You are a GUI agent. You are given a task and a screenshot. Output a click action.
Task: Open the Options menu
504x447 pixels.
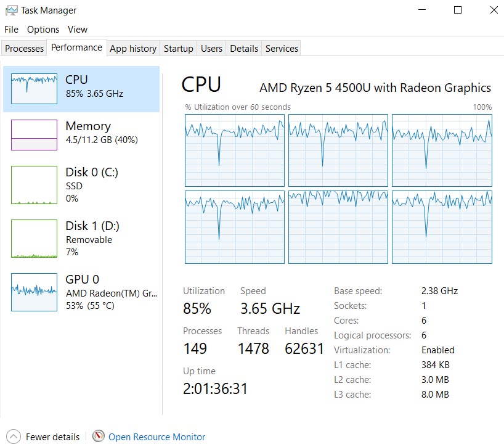point(43,30)
